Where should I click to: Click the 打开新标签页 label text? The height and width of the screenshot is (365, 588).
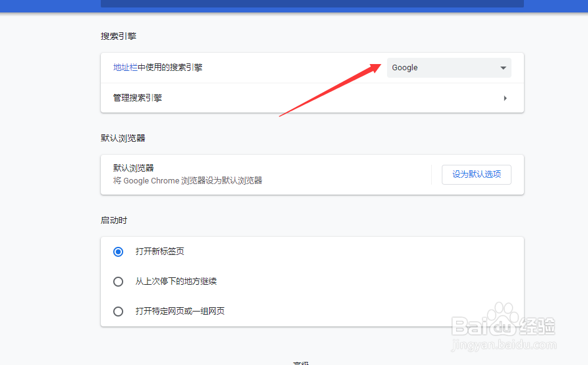point(160,251)
